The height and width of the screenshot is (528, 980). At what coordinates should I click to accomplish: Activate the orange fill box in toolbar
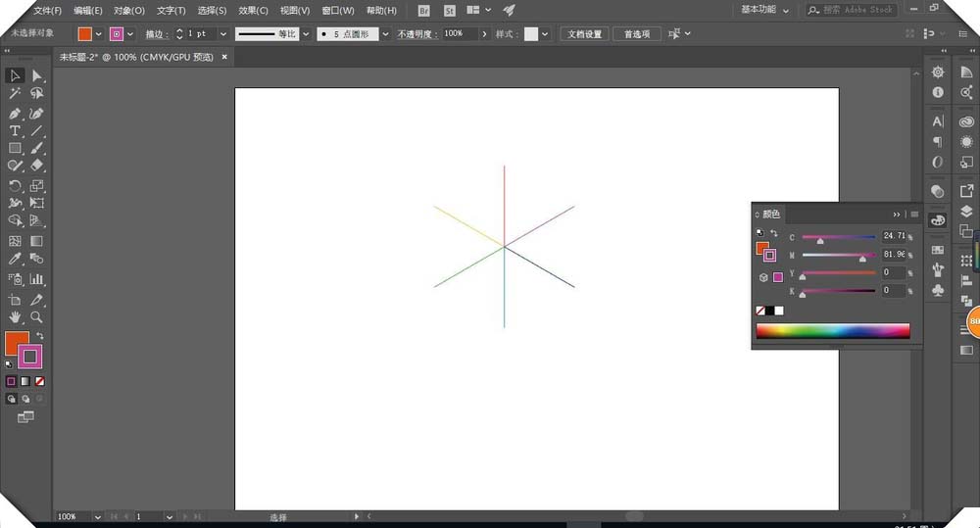pyautogui.click(x=14, y=341)
